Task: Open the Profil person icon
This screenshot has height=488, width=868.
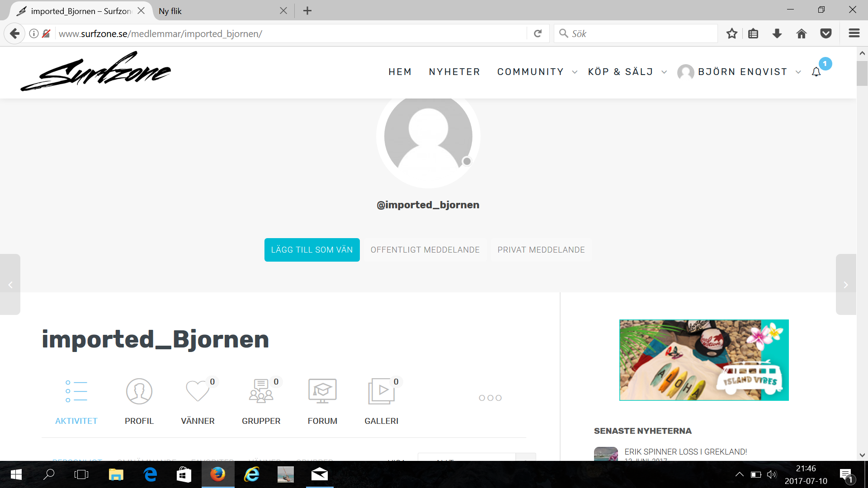Action: click(x=139, y=391)
